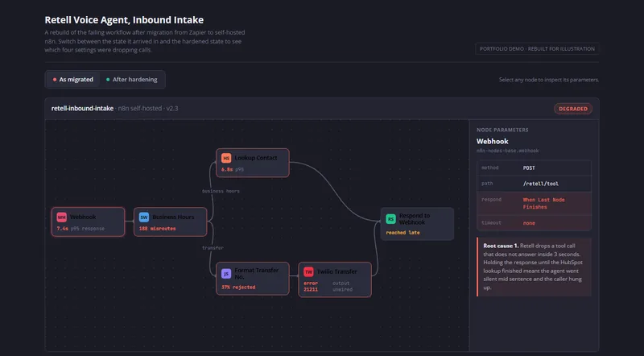The image size is (644, 356).
Task: Click the Portfolio Demo rebuilt for illustration tag
Action: [x=537, y=48]
